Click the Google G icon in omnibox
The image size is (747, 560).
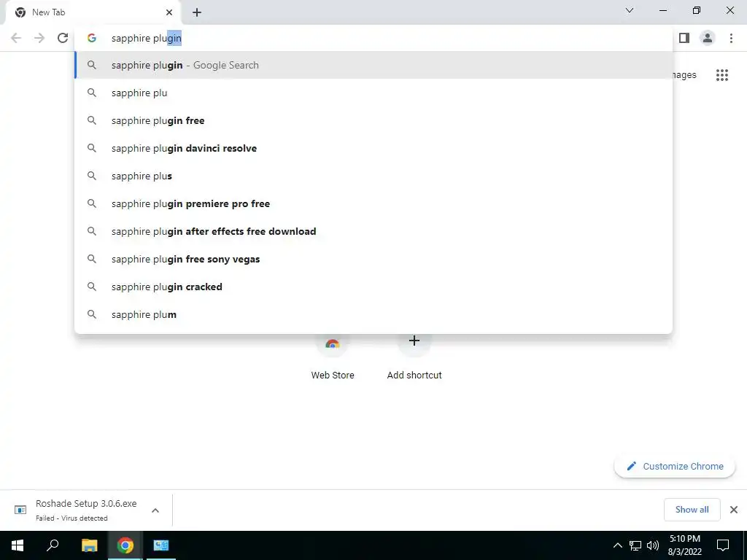[91, 38]
